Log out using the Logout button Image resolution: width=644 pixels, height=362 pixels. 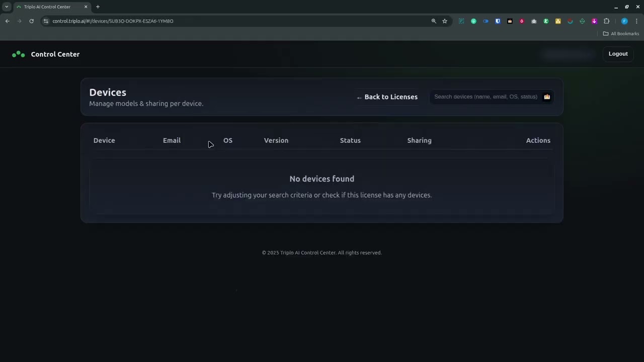[x=618, y=54]
